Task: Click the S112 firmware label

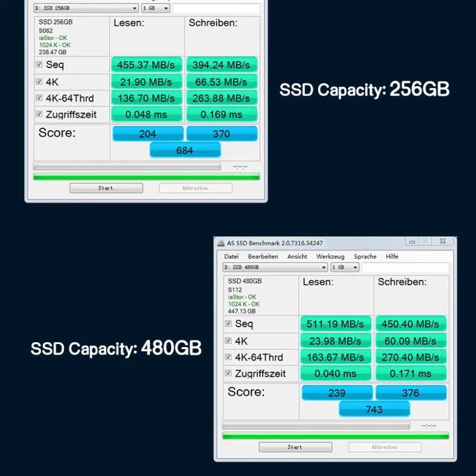Action: [x=235, y=289]
